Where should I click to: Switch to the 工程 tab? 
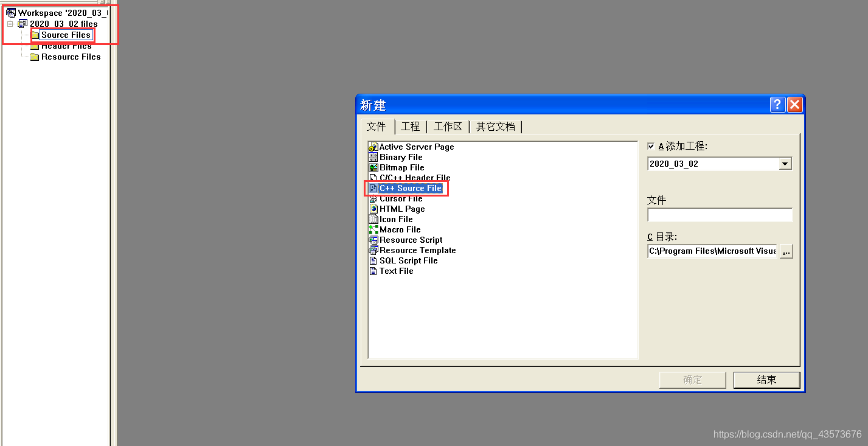[x=411, y=127]
